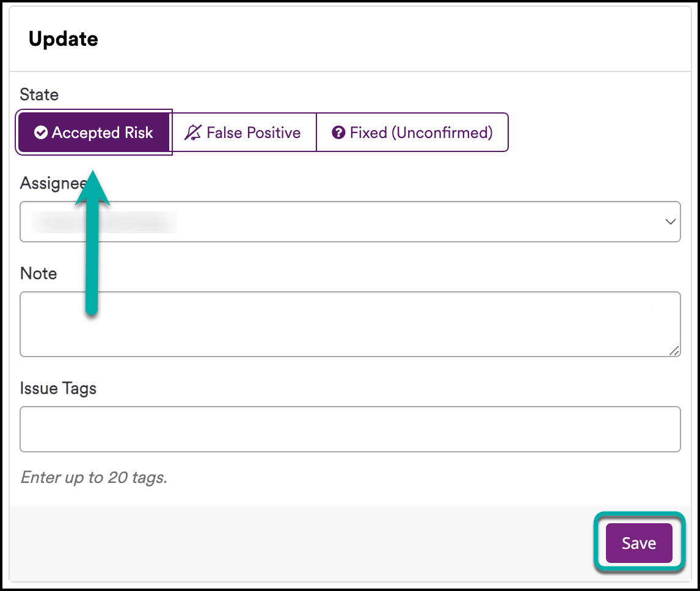
Task: Click the muted bell icon on False Positive
Action: pyautogui.click(x=193, y=132)
